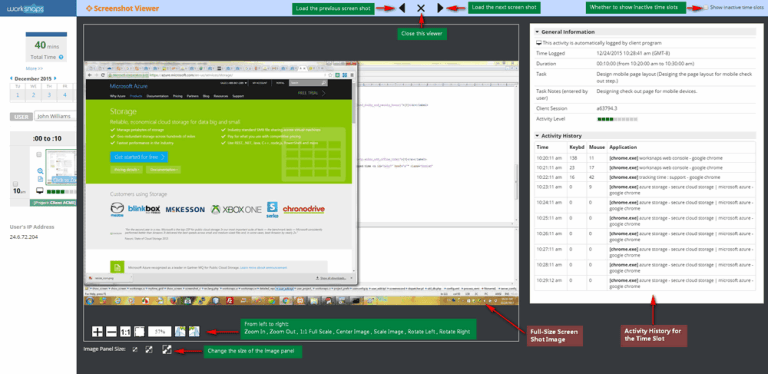Go to next month after December 2015
Image resolution: width=768 pixels, height=374 pixels.
(55, 78)
